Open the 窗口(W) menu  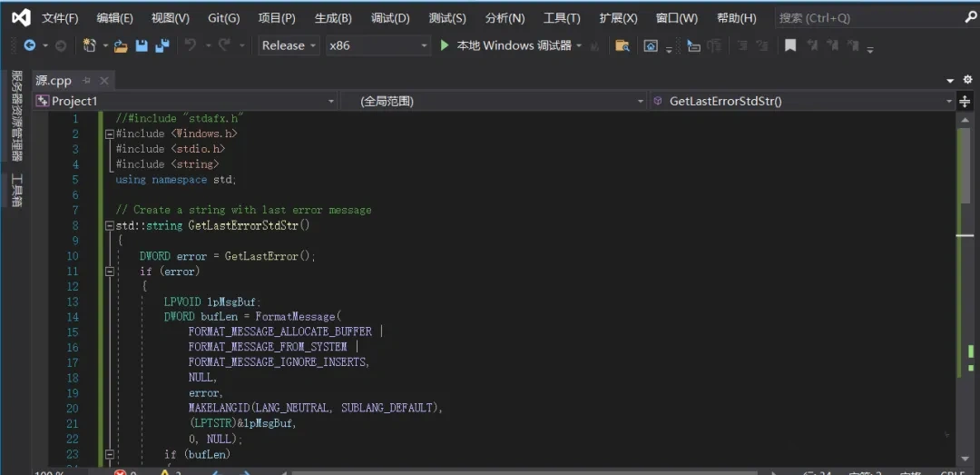point(677,18)
